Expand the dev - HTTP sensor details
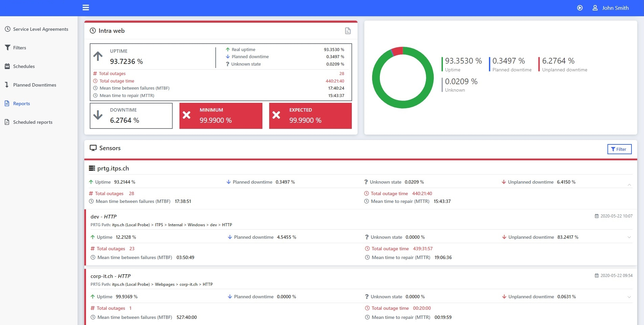 pyautogui.click(x=629, y=237)
